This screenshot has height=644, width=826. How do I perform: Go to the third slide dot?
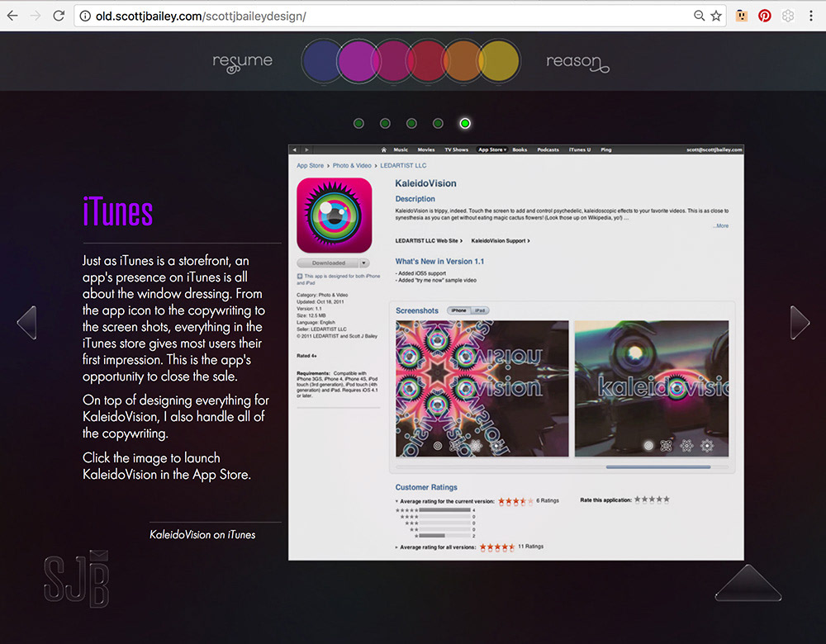(x=411, y=123)
